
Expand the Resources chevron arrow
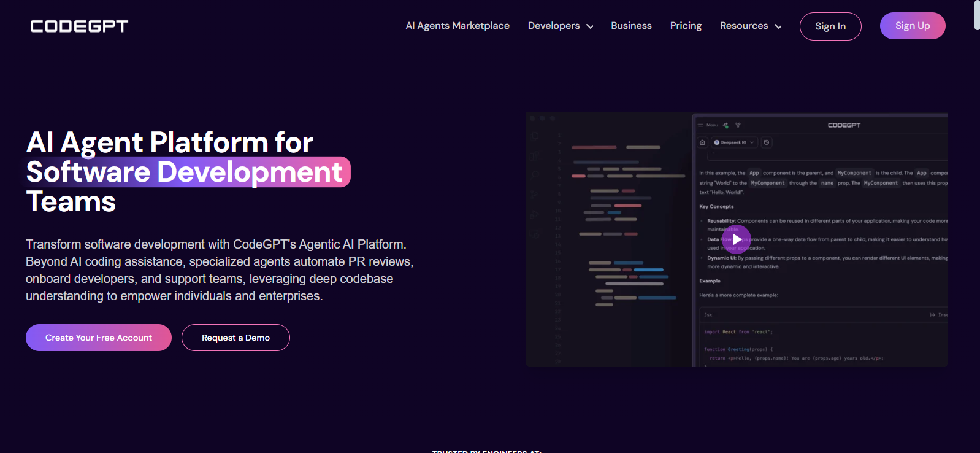tap(778, 26)
